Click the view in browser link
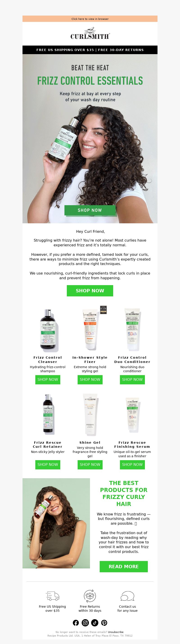Image resolution: width=180 pixels, height=644 pixels. click(90, 19)
